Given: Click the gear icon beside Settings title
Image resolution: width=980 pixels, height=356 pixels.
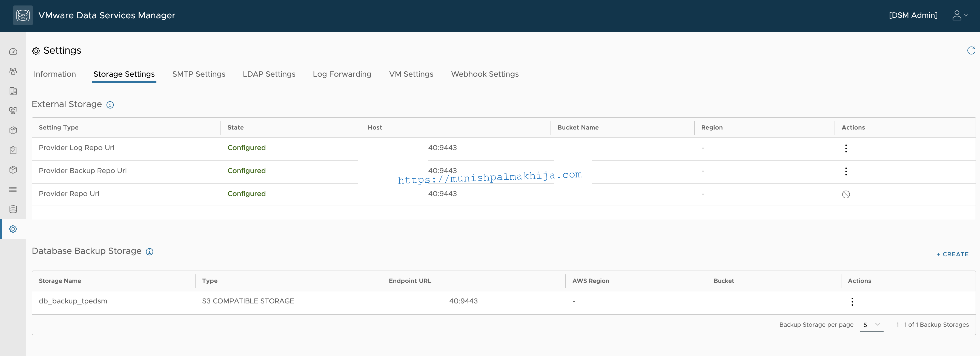Looking at the screenshot, I should (x=36, y=51).
